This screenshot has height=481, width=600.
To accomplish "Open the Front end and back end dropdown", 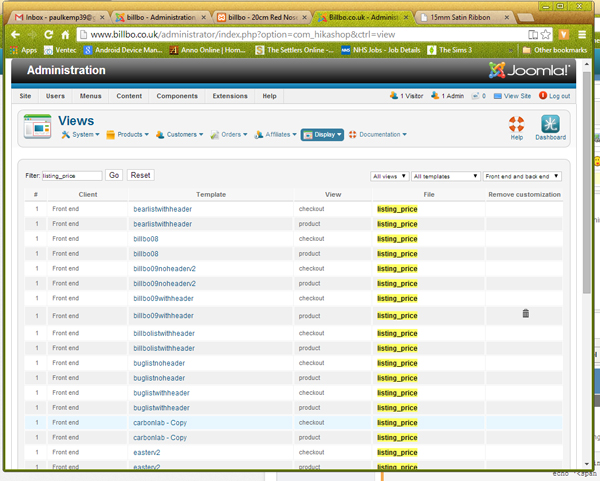I will click(x=522, y=176).
